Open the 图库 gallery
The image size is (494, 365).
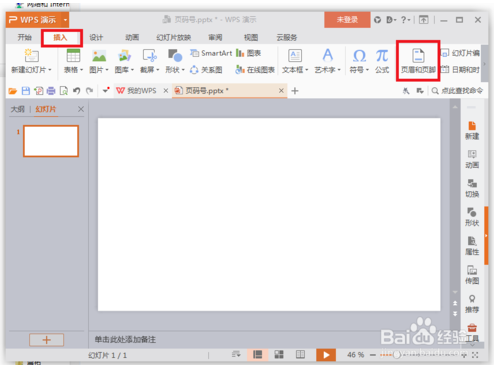124,60
